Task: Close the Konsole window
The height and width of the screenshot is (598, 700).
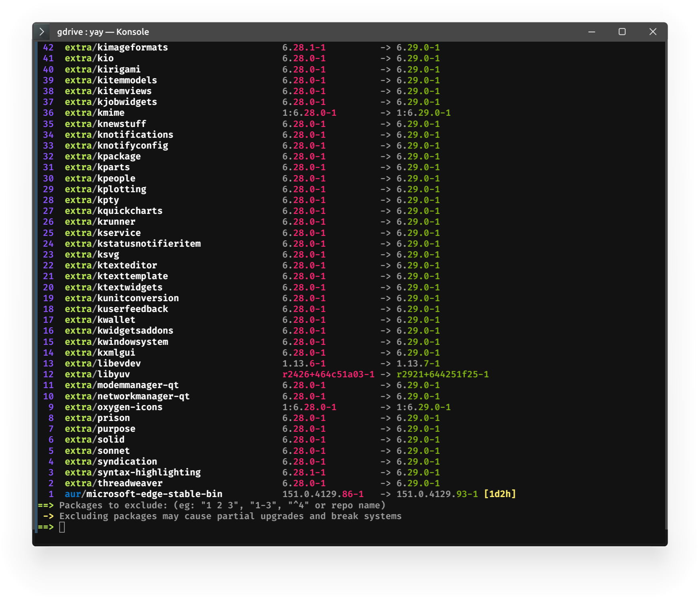Action: (653, 32)
